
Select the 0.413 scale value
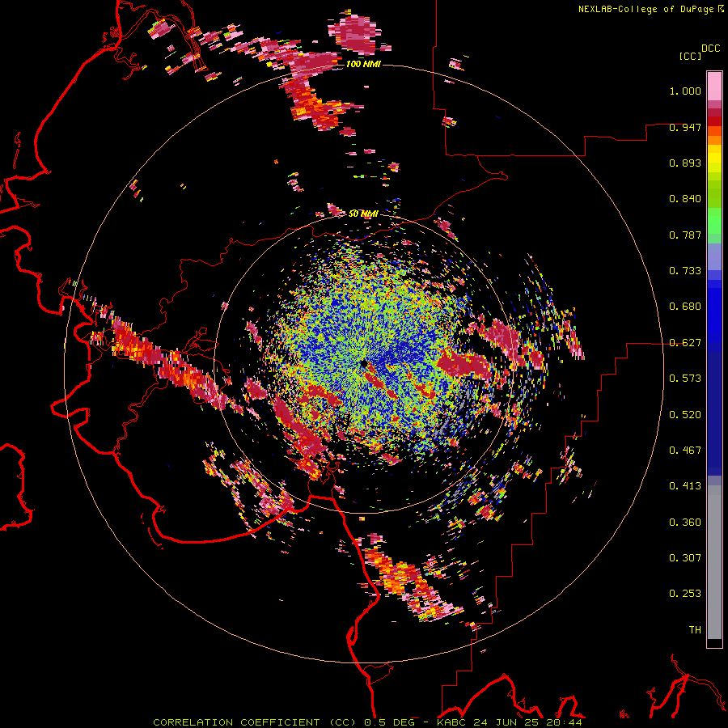coord(685,486)
